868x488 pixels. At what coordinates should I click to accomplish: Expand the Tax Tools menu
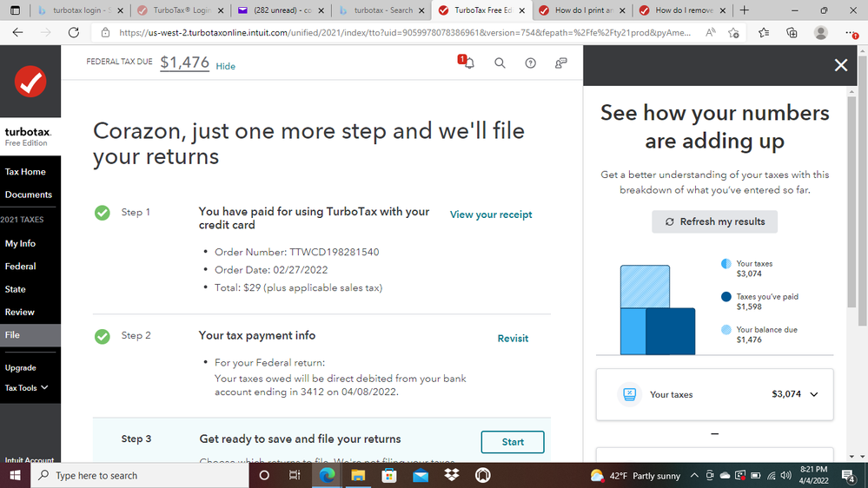coord(27,388)
